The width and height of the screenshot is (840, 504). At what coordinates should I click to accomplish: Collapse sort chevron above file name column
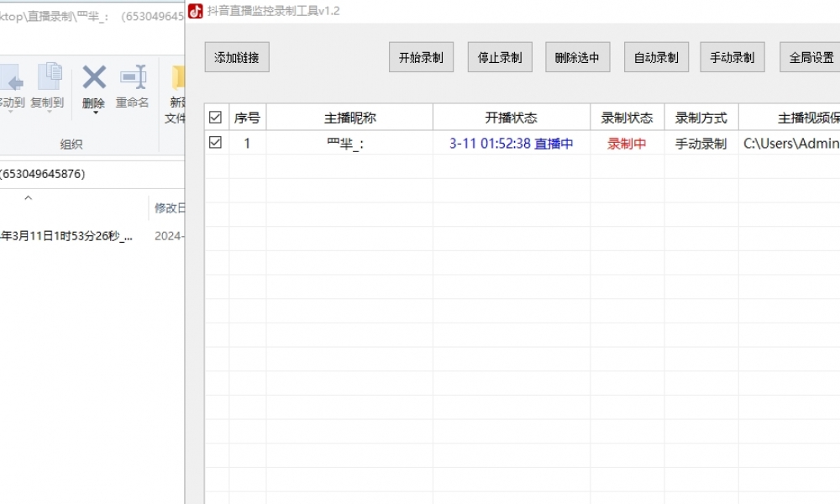pos(28,198)
